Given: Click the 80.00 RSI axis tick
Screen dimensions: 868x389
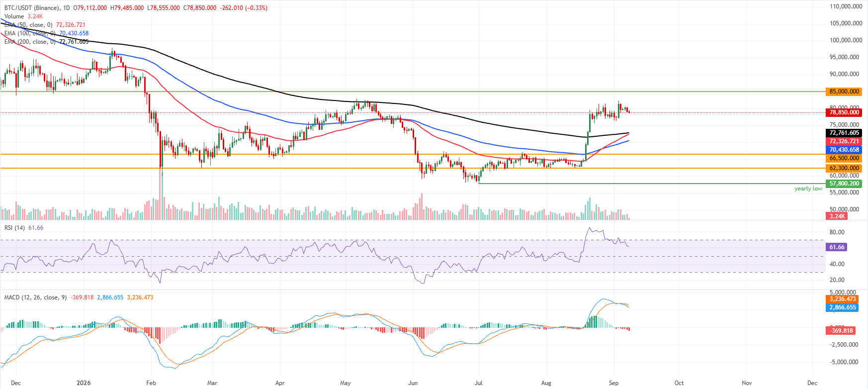Looking at the screenshot, I should point(837,232).
